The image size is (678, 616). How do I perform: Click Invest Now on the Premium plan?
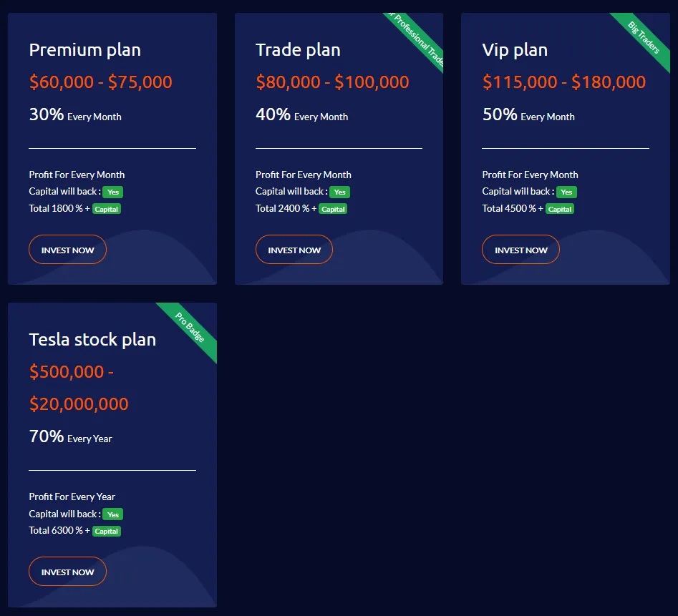[x=67, y=250]
